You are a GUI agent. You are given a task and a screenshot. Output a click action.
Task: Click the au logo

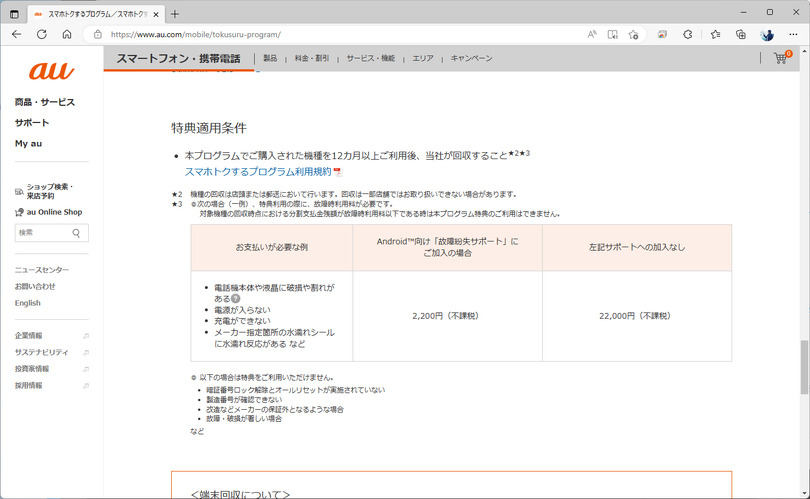coord(52,71)
